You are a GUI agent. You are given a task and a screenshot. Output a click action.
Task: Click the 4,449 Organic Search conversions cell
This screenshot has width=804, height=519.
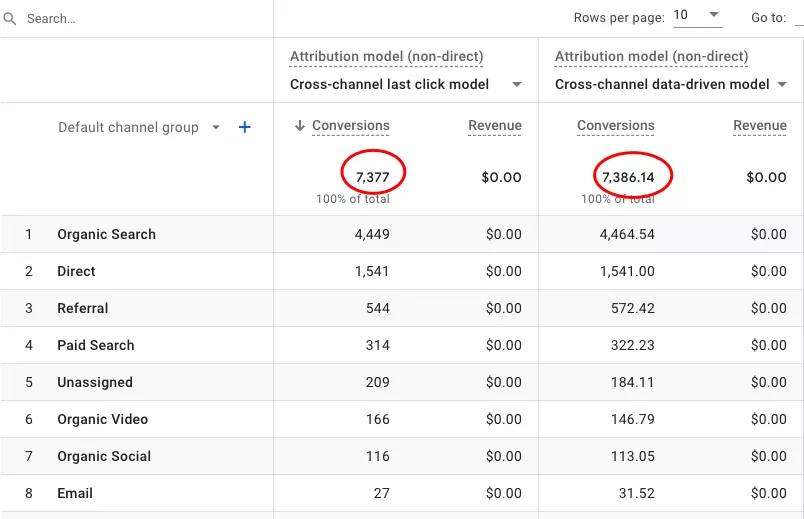(x=372, y=234)
